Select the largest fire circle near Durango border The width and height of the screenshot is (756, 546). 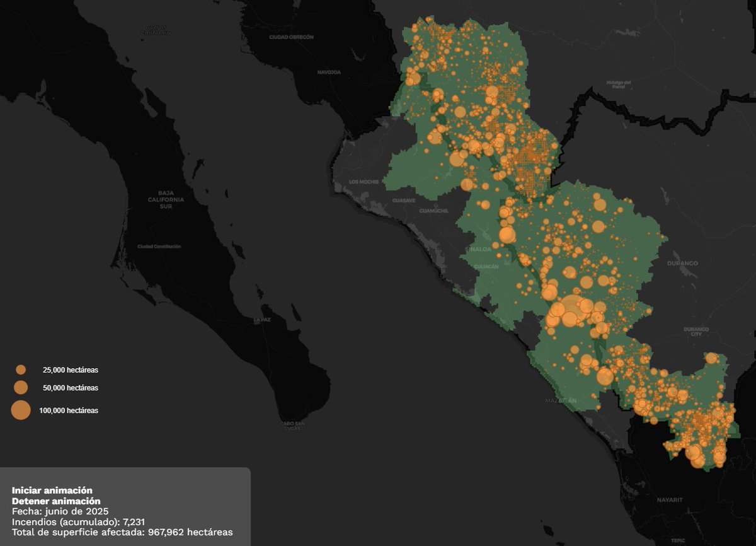point(573,307)
